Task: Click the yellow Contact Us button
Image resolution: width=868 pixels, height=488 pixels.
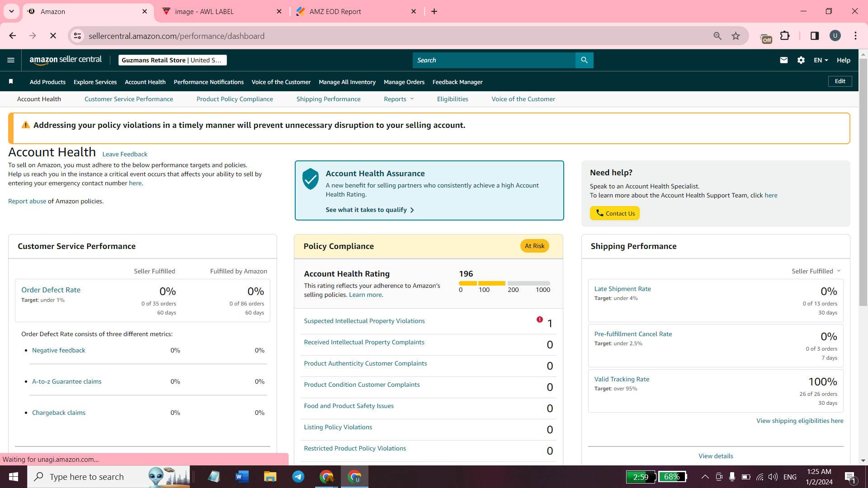Action: click(x=614, y=213)
